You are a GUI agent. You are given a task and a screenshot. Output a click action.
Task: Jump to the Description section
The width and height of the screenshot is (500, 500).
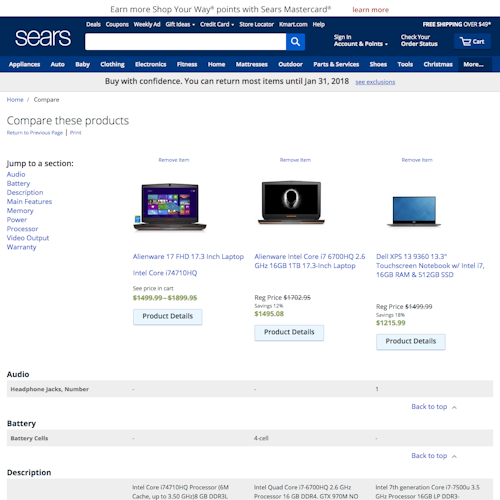click(x=25, y=192)
